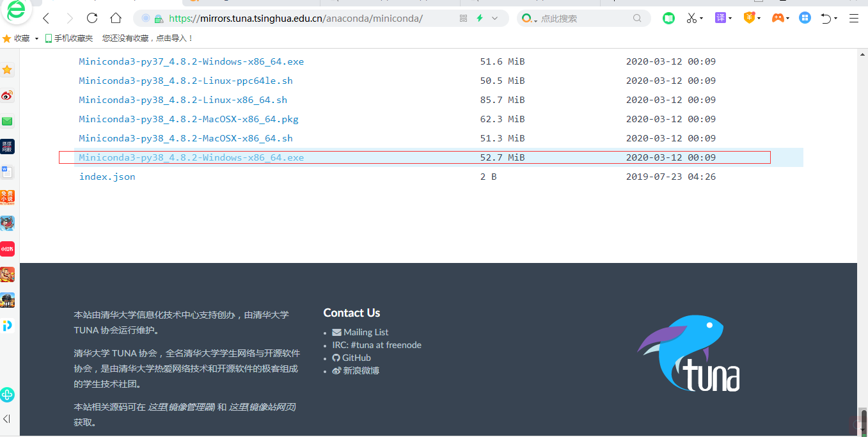Expand the 收藏 dropdown arrow

coord(36,39)
